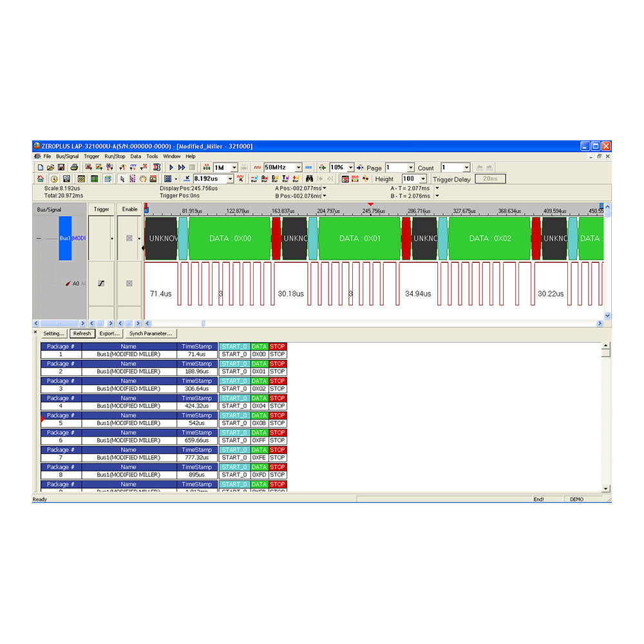Collapse the Bus1 tree node
644x644 pixels.
39,238
